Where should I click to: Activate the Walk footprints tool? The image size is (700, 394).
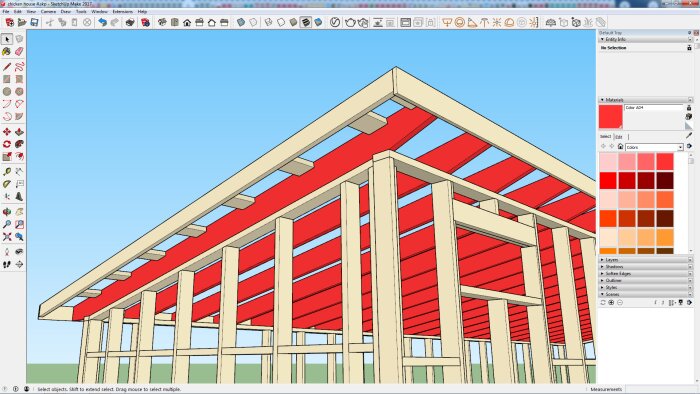click(x=7, y=265)
